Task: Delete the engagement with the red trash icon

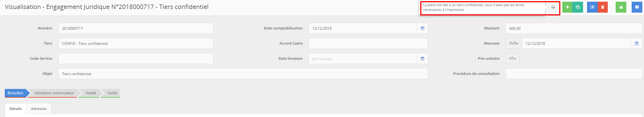Action: coord(603,7)
